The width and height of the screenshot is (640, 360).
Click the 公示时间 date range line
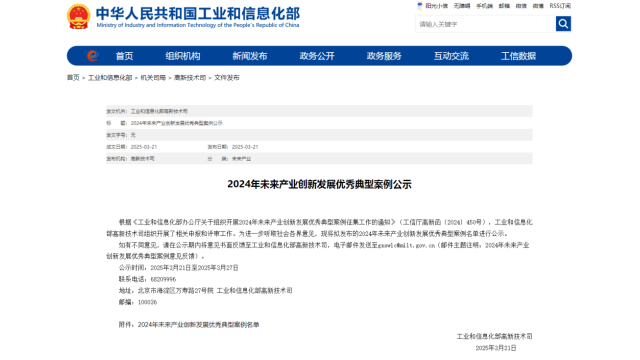[x=178, y=268]
